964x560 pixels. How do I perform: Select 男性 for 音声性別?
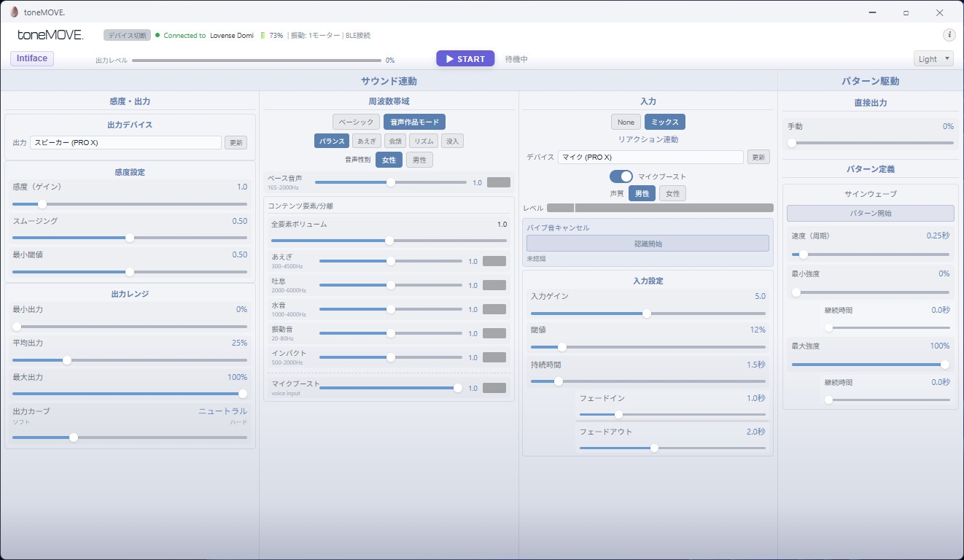coord(419,160)
